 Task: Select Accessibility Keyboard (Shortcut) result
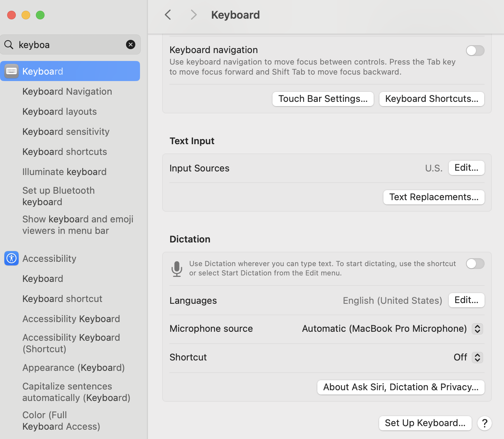tap(71, 343)
